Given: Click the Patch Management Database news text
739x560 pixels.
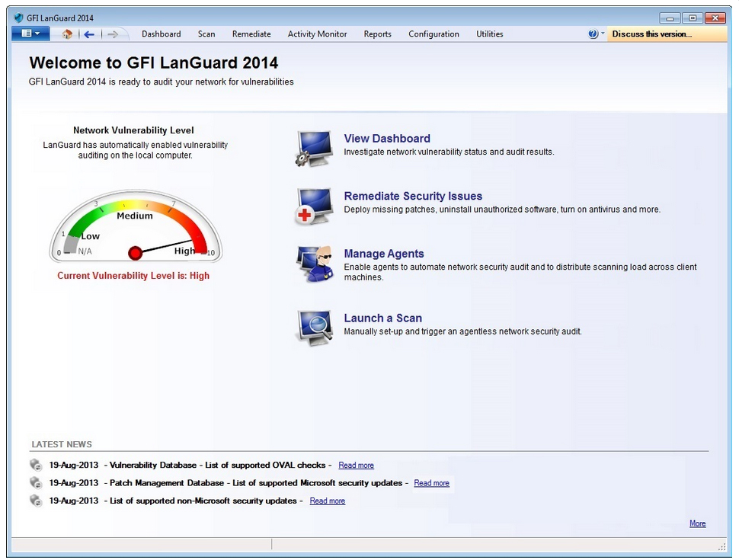Looking at the screenshot, I should [x=256, y=483].
